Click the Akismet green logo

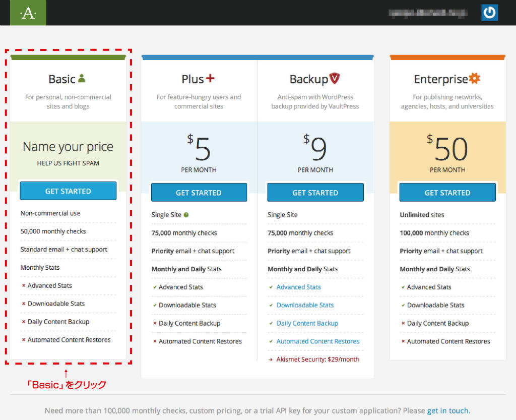[x=28, y=13]
